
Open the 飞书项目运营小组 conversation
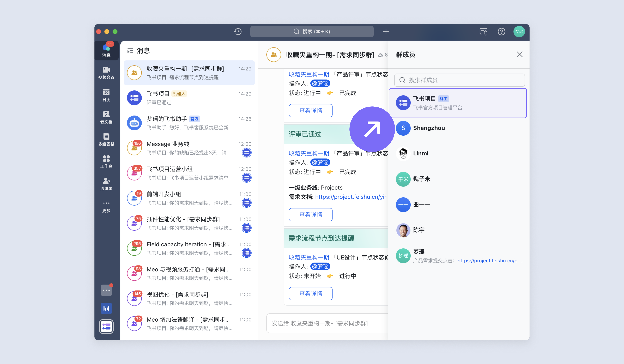pos(189,173)
